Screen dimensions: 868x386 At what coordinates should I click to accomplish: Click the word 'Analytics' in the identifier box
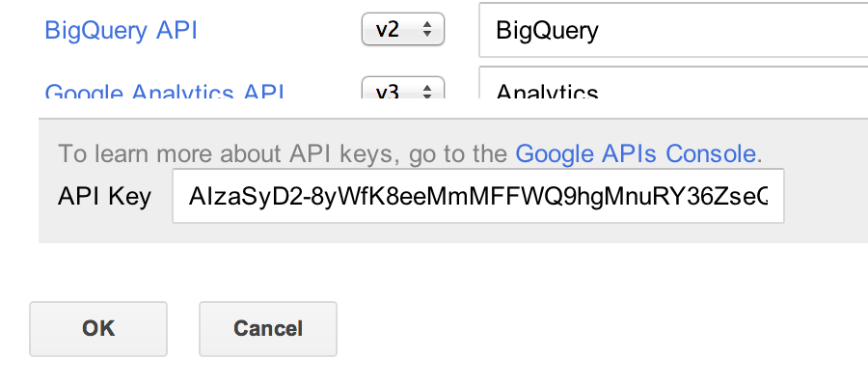tap(547, 93)
